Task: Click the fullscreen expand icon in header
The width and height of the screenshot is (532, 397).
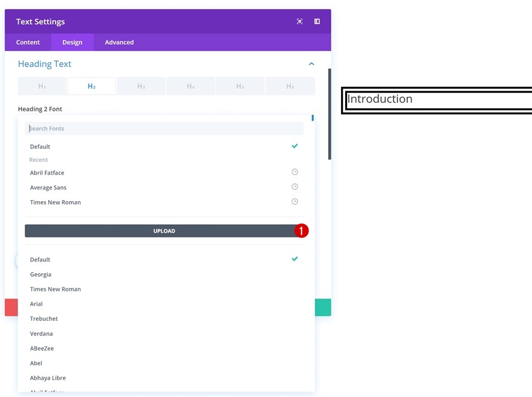Action: [300, 21]
